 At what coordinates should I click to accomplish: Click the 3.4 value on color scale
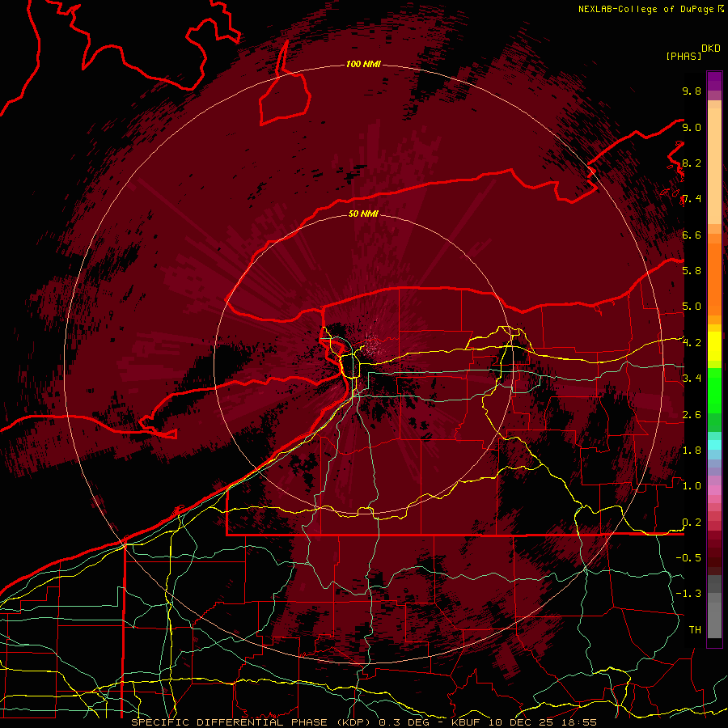click(x=692, y=379)
